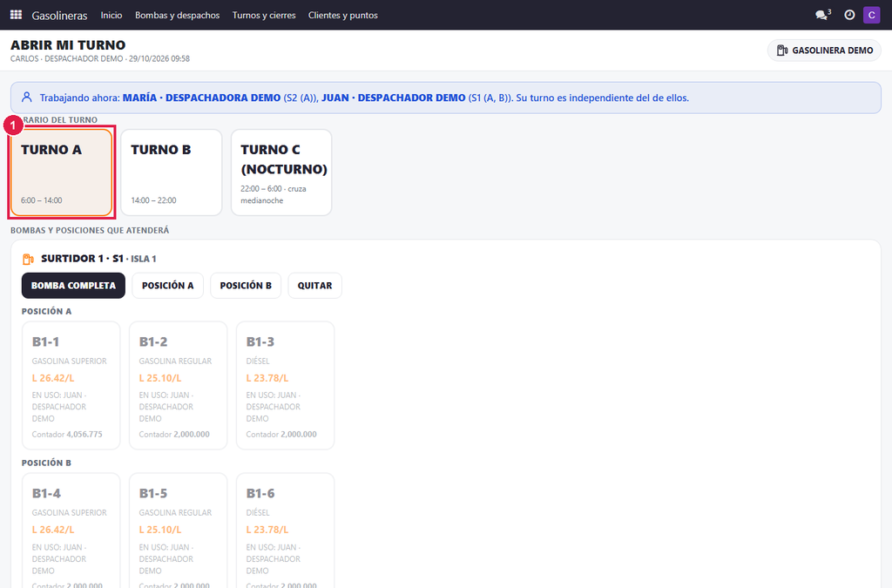
Task: Click the pump icon in Gasolinera Demo button
Action: coord(782,51)
